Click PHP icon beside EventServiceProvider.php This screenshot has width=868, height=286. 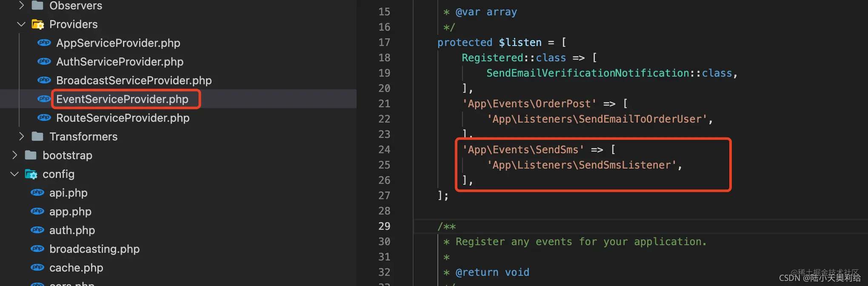tap(44, 99)
